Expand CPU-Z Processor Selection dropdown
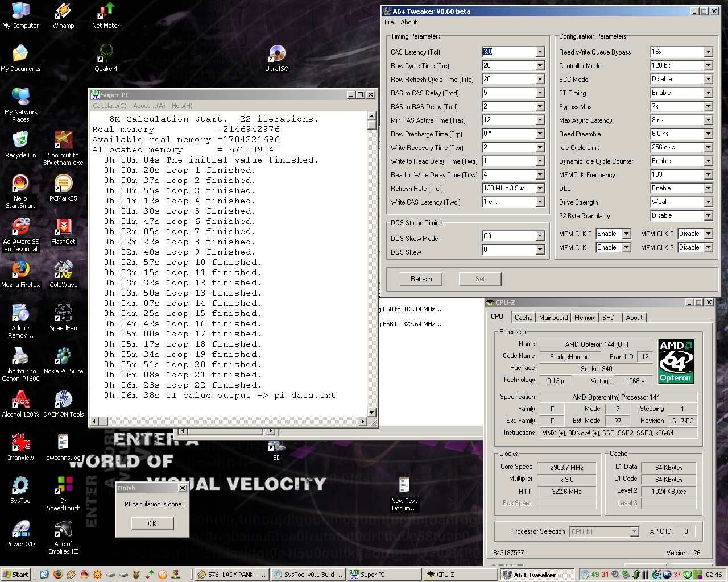The width and height of the screenshot is (728, 582). pos(634,531)
